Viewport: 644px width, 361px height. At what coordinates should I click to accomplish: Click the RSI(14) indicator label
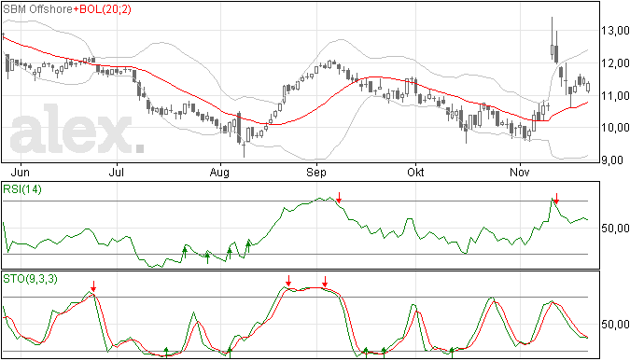click(x=22, y=189)
